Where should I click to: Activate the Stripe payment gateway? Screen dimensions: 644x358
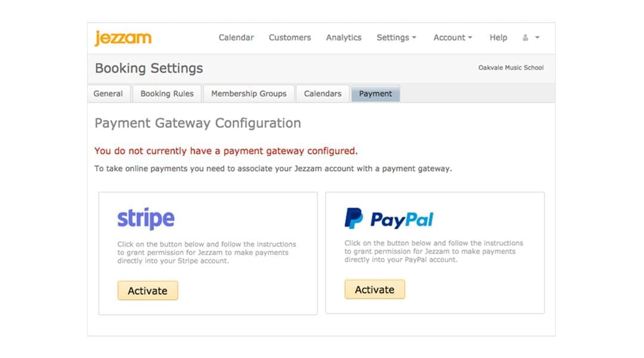coord(147,291)
